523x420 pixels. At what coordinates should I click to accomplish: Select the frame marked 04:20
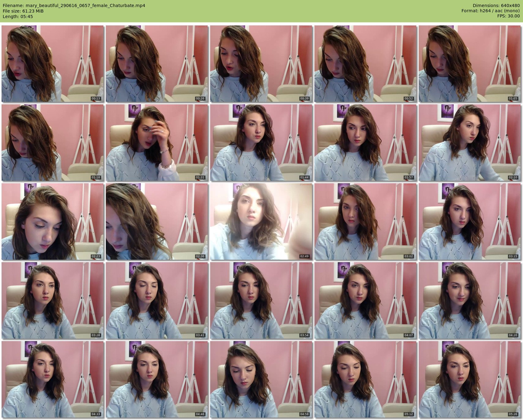coord(470,300)
